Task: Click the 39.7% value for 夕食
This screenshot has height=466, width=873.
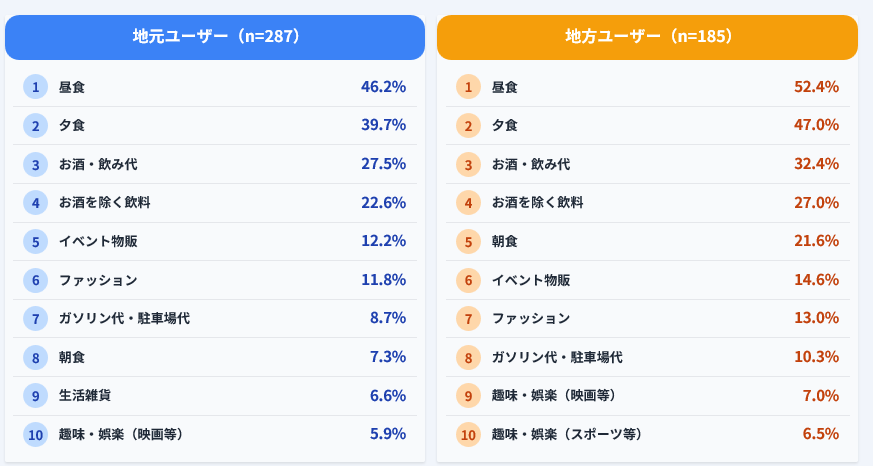Action: click(383, 125)
